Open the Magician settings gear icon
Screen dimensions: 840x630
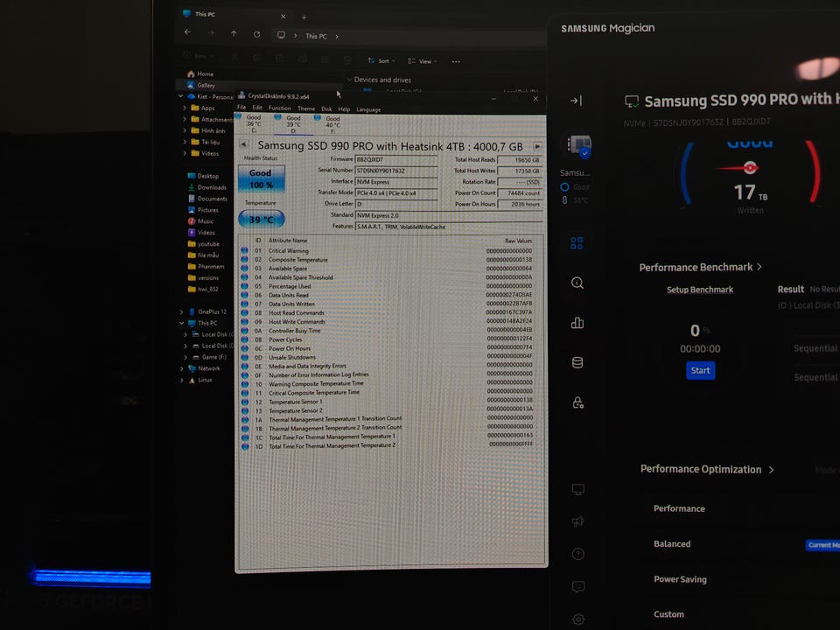click(578, 619)
